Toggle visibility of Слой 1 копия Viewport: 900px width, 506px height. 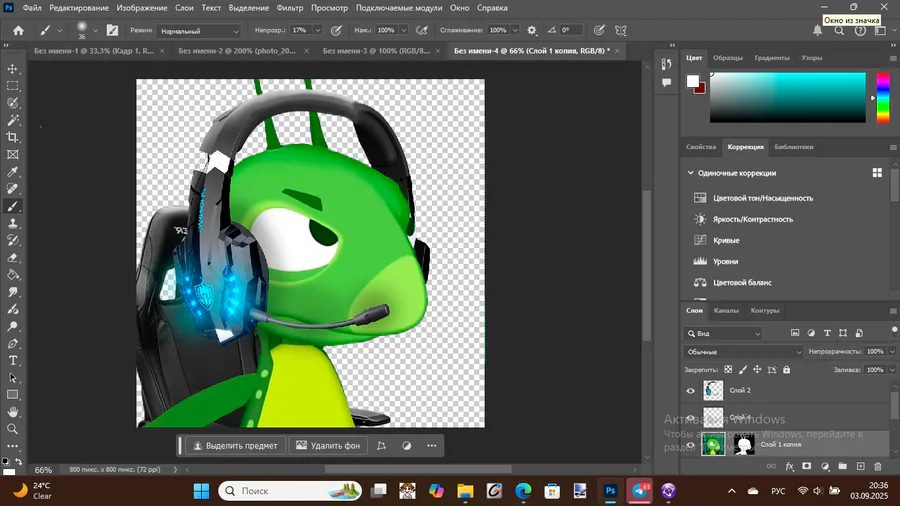tap(690, 445)
